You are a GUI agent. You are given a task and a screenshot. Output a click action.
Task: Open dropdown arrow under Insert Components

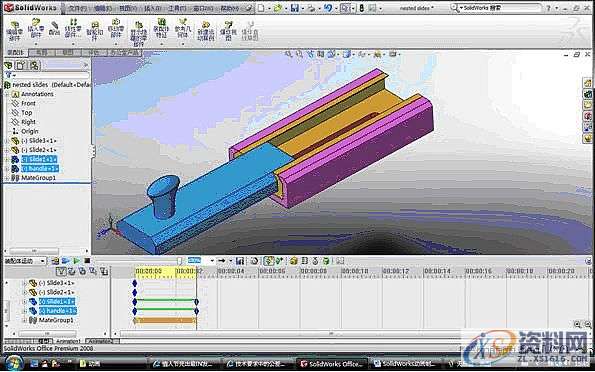pyautogui.click(x=36, y=43)
